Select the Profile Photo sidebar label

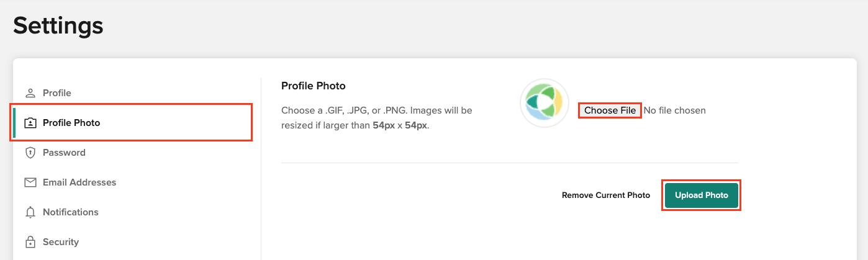click(x=71, y=123)
